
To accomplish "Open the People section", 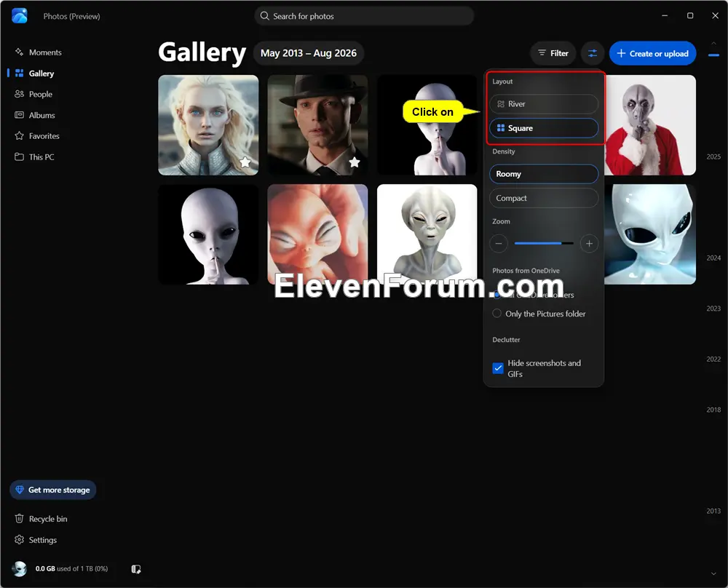I will click(x=33, y=94).
